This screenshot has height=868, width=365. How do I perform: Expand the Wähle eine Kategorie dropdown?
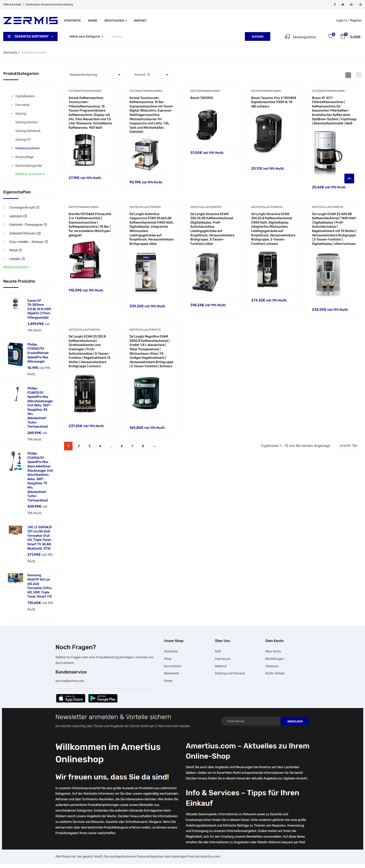tap(86, 36)
